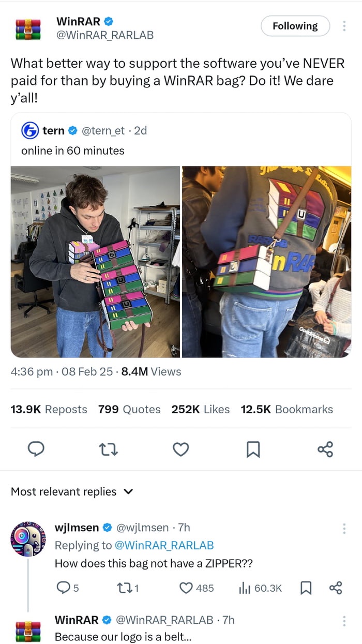Click the reply icon under the main tweet
Screen dimensions: 362x644
[x=35, y=450]
